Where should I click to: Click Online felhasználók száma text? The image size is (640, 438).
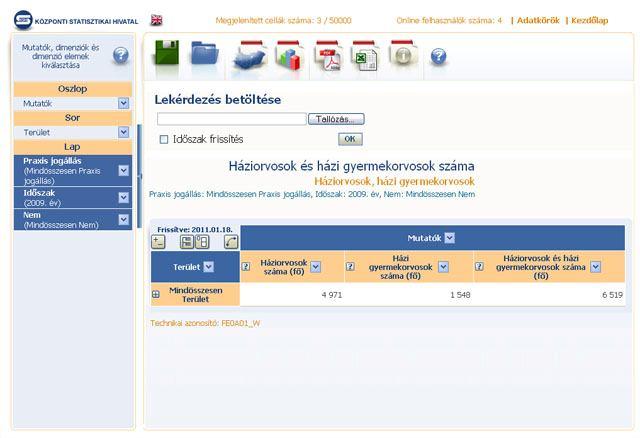(449, 20)
